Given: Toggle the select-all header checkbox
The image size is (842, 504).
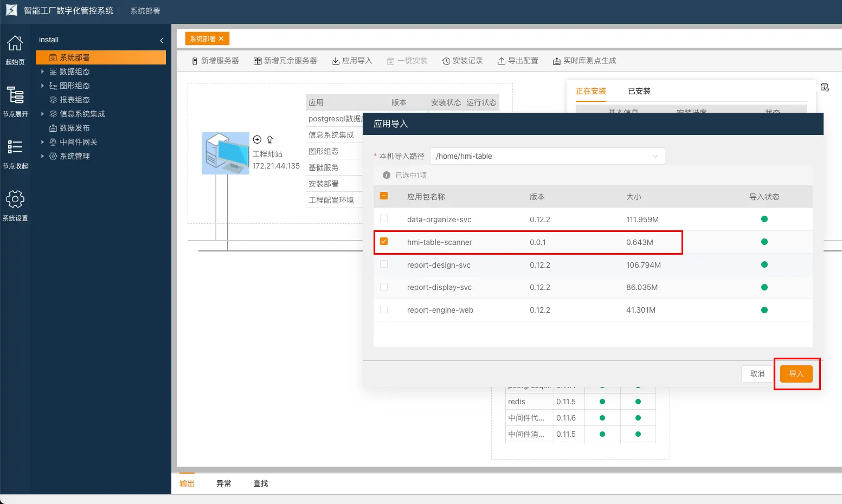Looking at the screenshot, I should point(384,196).
